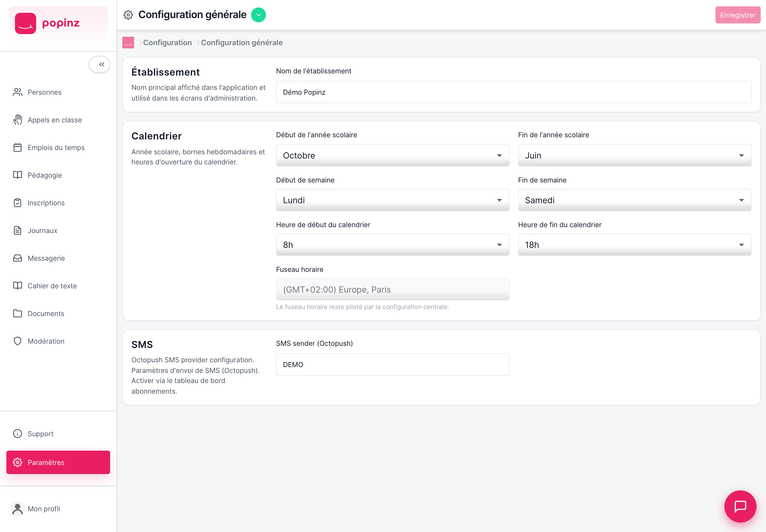
Task: Click the Nom de l'établissement input field
Action: (x=513, y=92)
